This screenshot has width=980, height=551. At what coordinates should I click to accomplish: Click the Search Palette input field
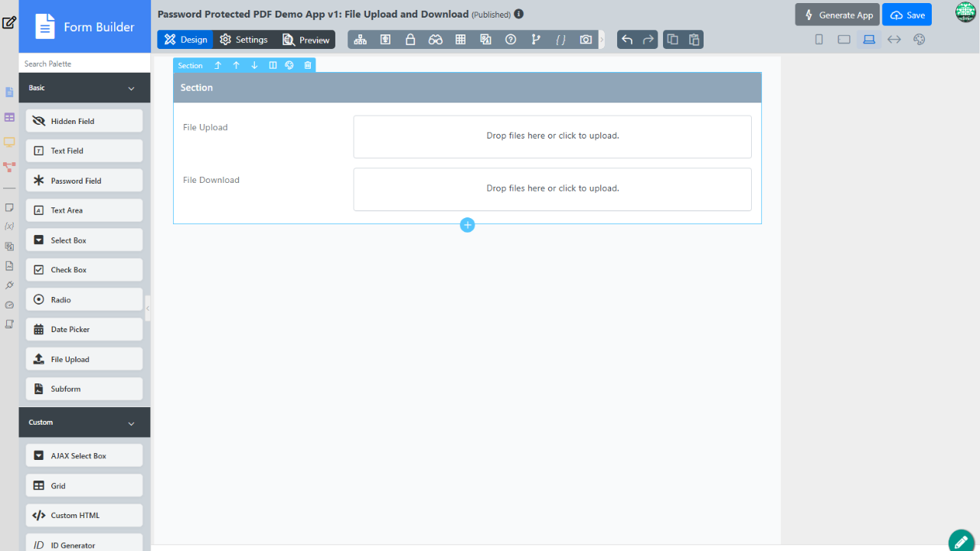84,64
